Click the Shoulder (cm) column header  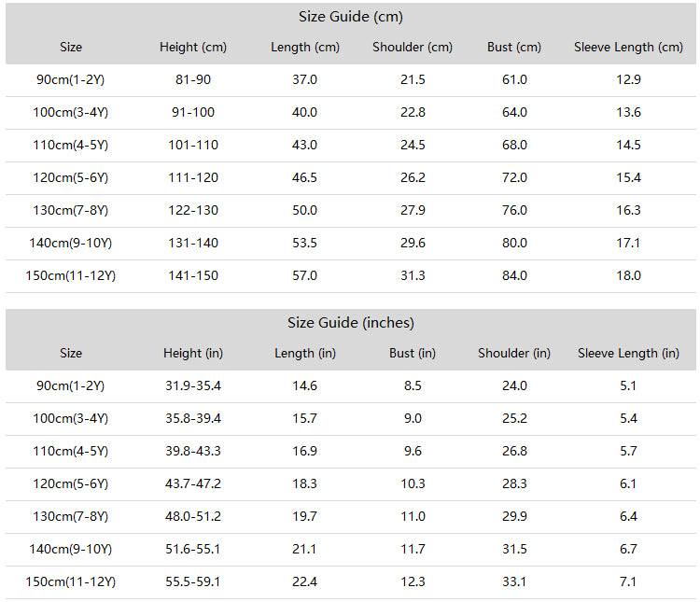coord(413,48)
